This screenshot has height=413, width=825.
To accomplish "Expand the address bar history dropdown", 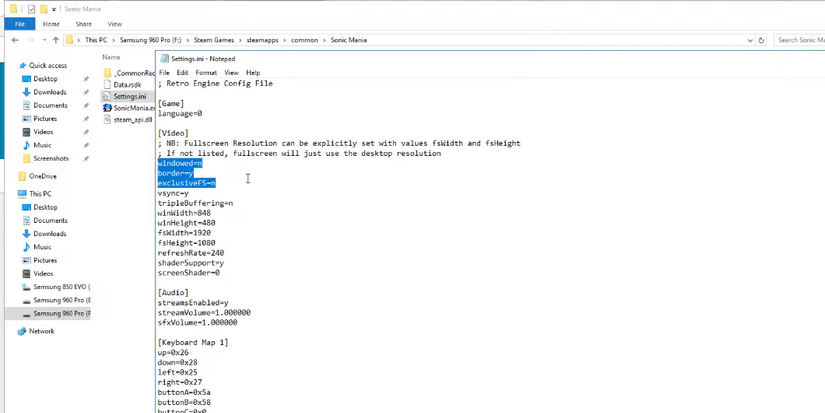I will (x=750, y=40).
